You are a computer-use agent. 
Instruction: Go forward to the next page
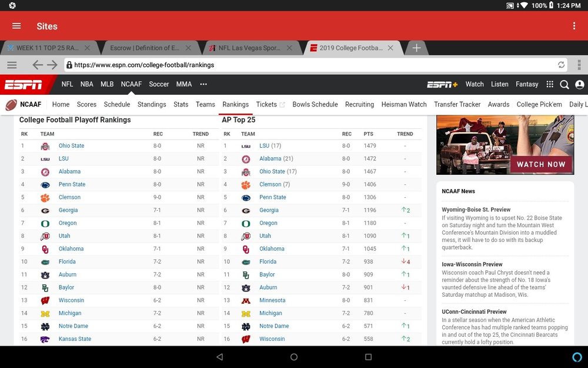(52, 65)
